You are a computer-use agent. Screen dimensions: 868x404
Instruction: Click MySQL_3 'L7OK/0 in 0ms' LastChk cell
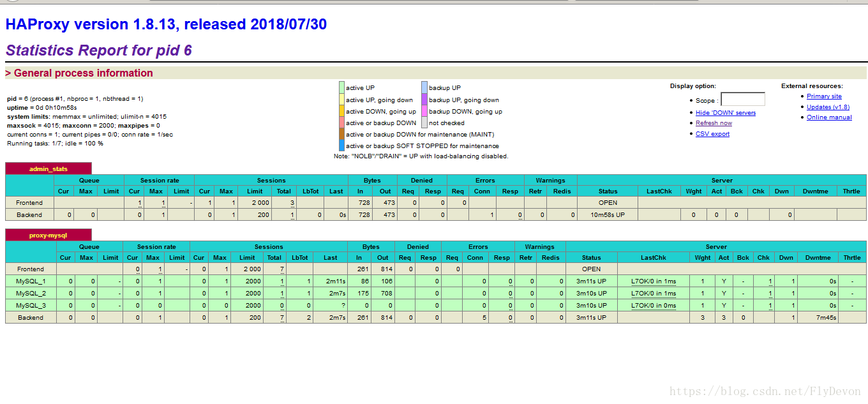click(x=654, y=305)
